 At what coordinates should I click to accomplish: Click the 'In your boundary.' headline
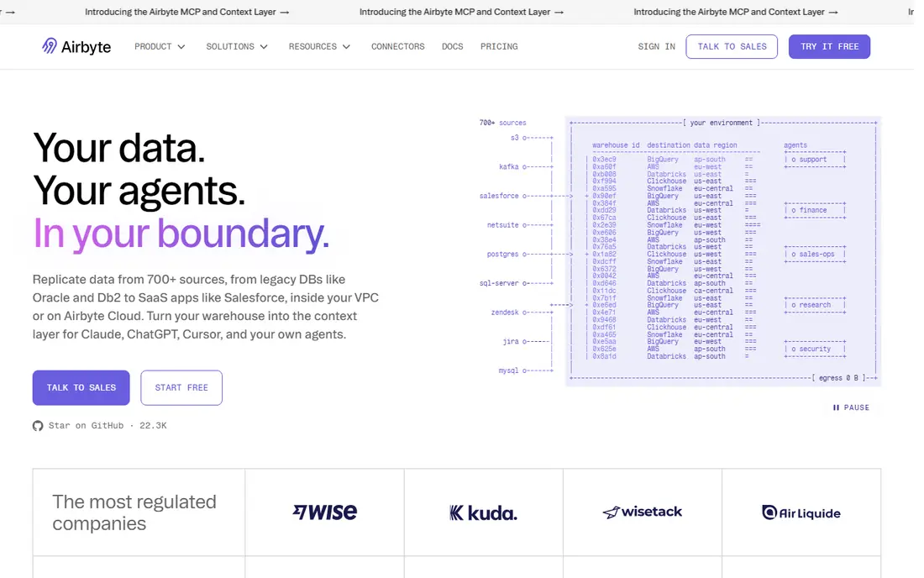point(181,234)
